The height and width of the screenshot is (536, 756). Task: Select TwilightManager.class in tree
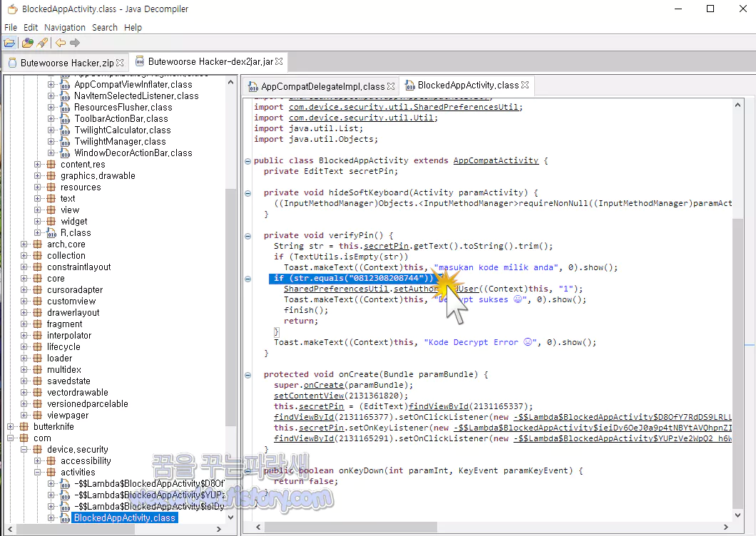120,141
